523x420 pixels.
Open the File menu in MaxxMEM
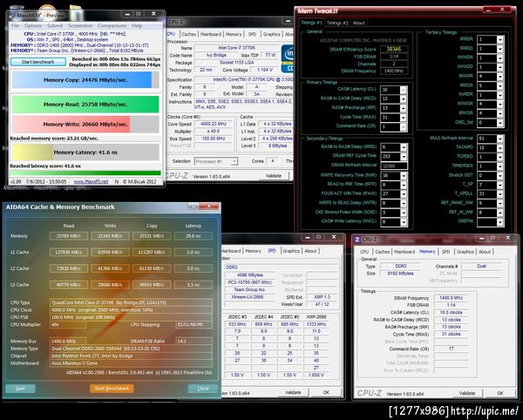pos(16,25)
